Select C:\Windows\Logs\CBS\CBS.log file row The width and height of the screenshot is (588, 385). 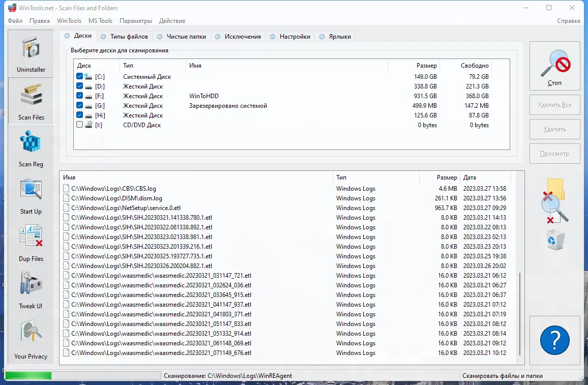pos(287,189)
